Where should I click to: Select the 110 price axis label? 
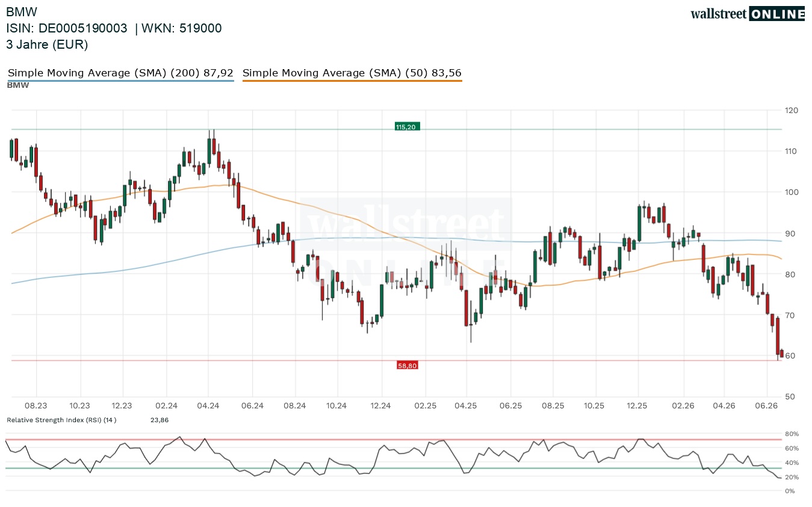(791, 151)
